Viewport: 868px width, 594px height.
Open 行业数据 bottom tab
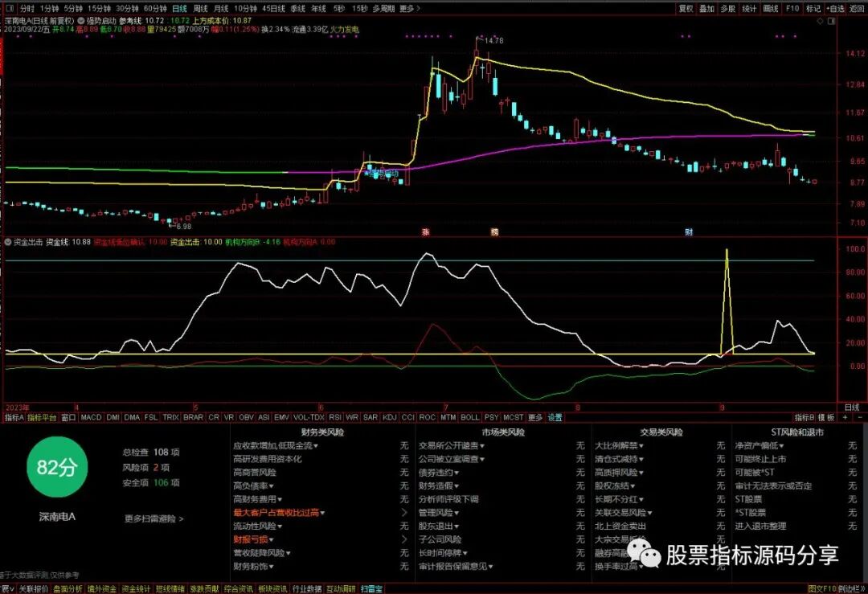coord(307,589)
